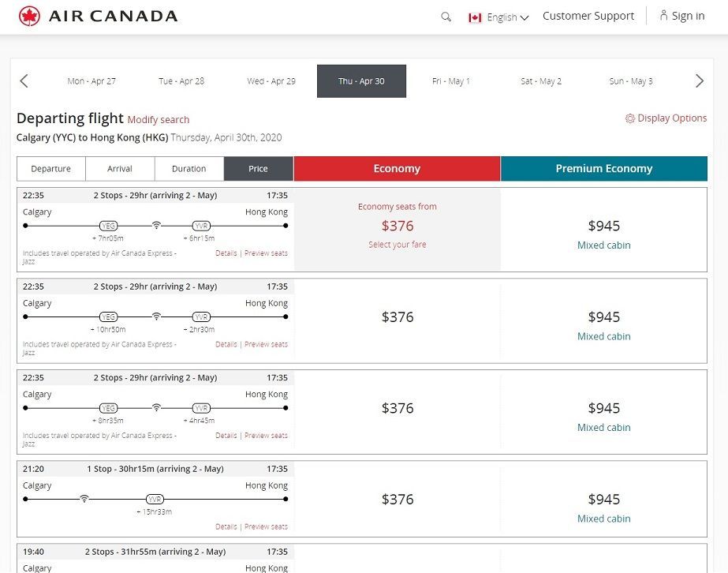Expand the $376 Economy fare on first flight
This screenshot has height=573, width=728.
397,226
